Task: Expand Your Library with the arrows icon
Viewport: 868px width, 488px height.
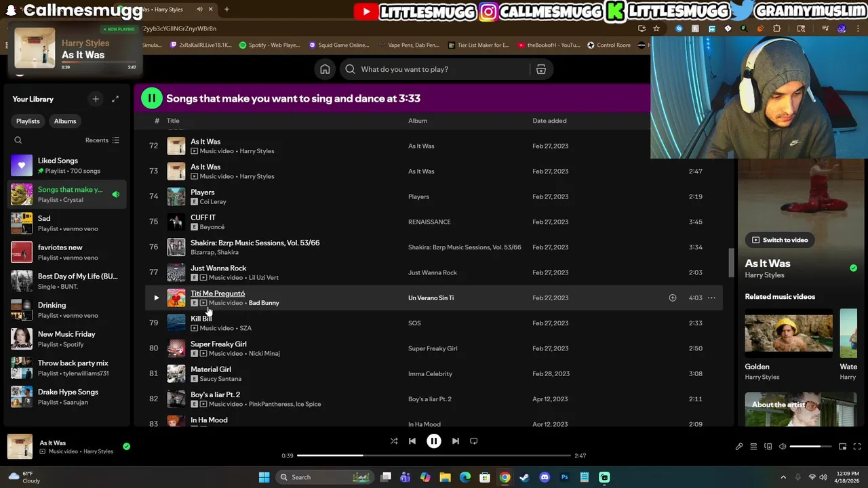Action: point(115,99)
